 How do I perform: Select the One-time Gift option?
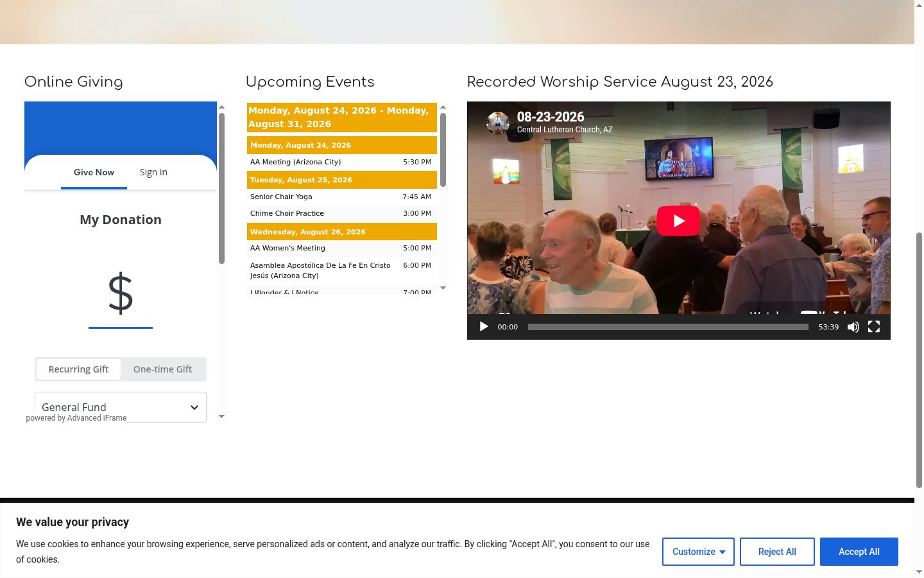tap(162, 369)
